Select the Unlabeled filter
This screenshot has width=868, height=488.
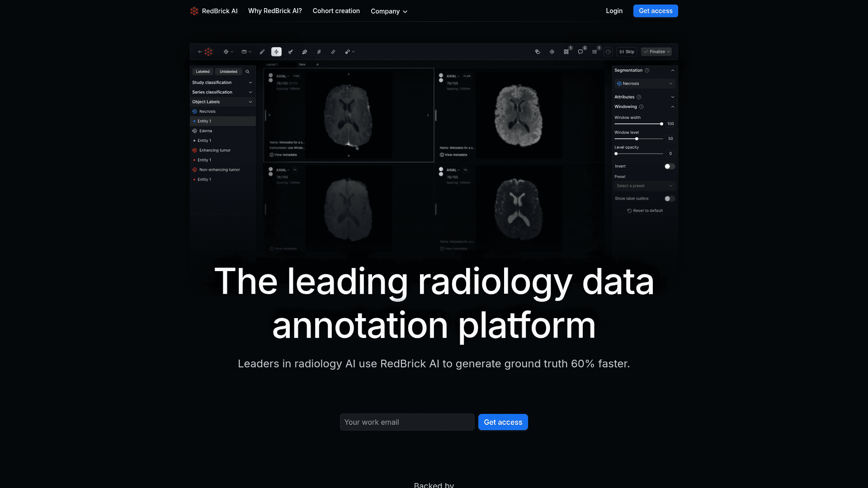point(228,72)
